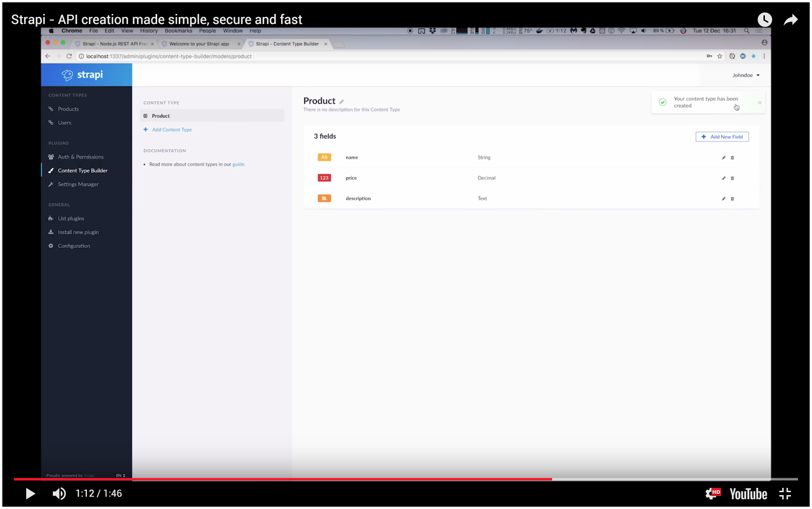Screen dimensions: 812x509
Task: Switch to Strapi Node.js REST API tab
Action: point(115,44)
